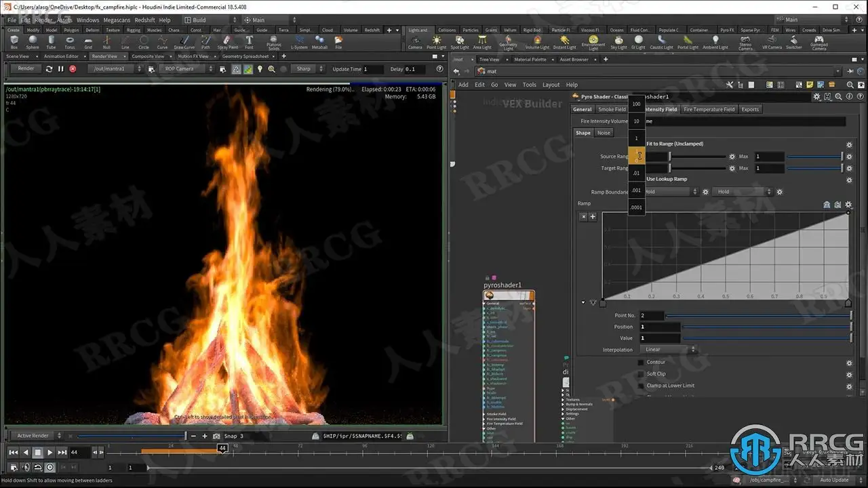
Task: Open the Megascans menu
Action: (117, 20)
